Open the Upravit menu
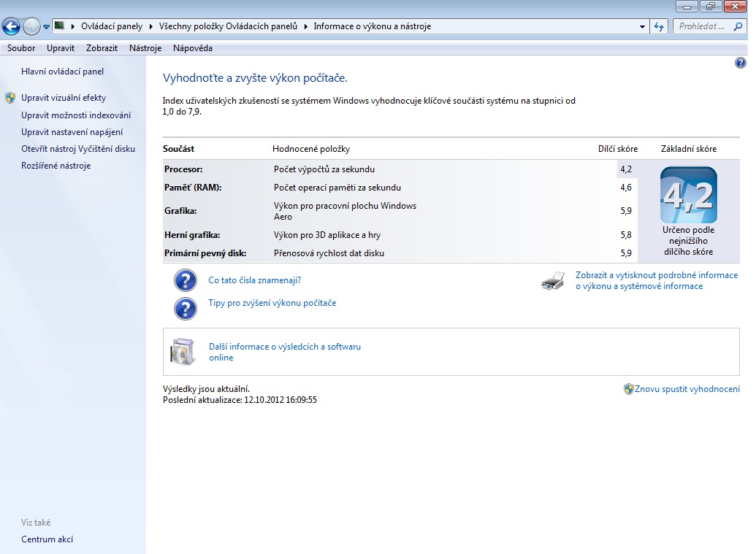The image size is (756, 554). point(61,48)
